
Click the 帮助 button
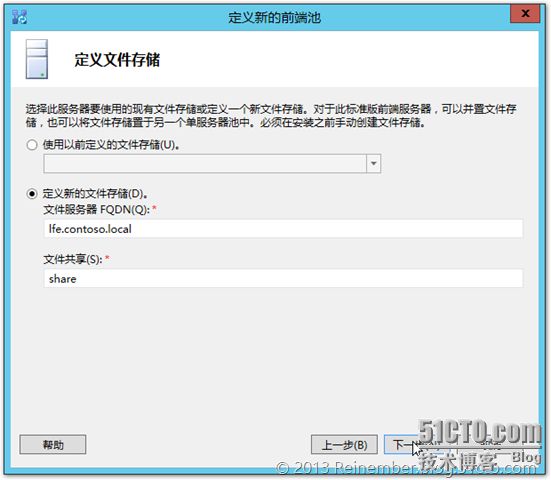click(x=53, y=445)
